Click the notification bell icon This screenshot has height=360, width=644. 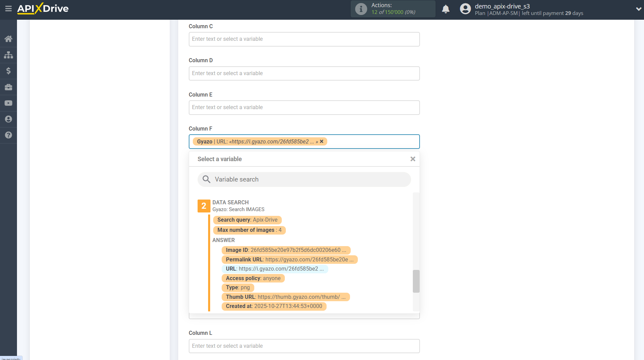445,9
